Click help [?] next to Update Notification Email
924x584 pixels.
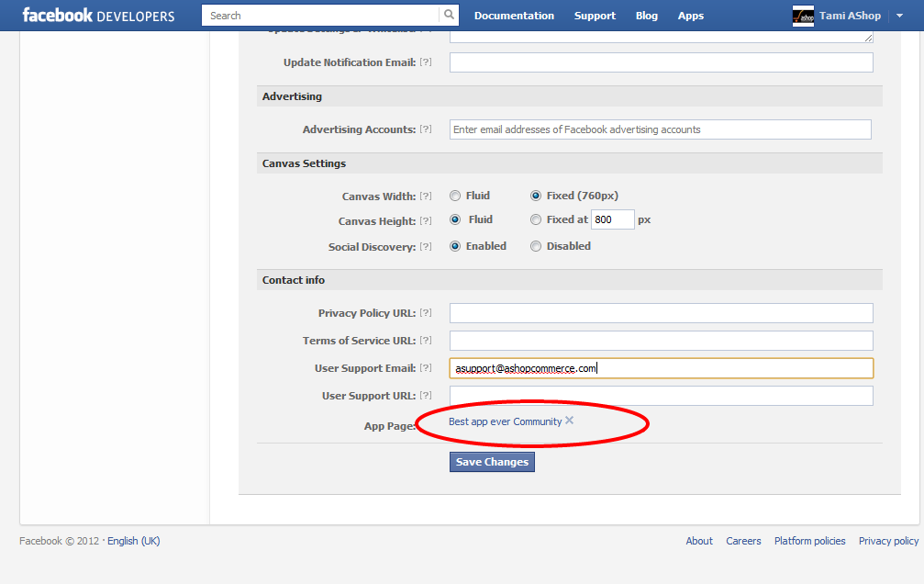click(426, 62)
